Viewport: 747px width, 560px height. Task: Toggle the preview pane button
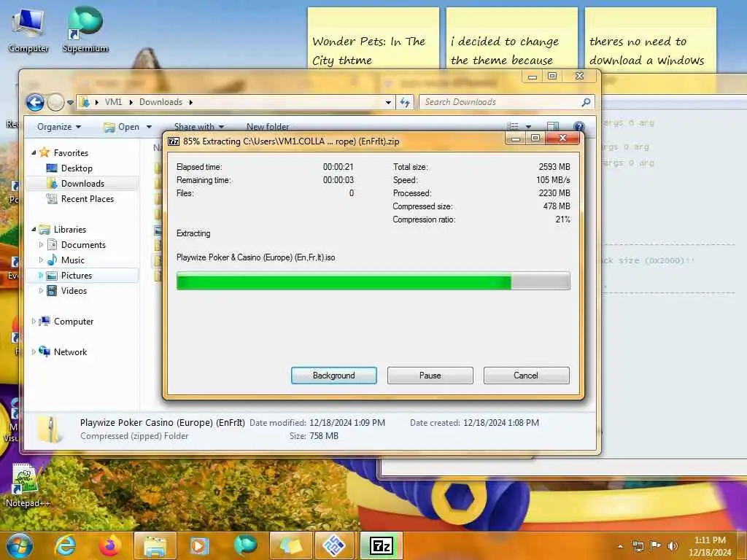553,126
